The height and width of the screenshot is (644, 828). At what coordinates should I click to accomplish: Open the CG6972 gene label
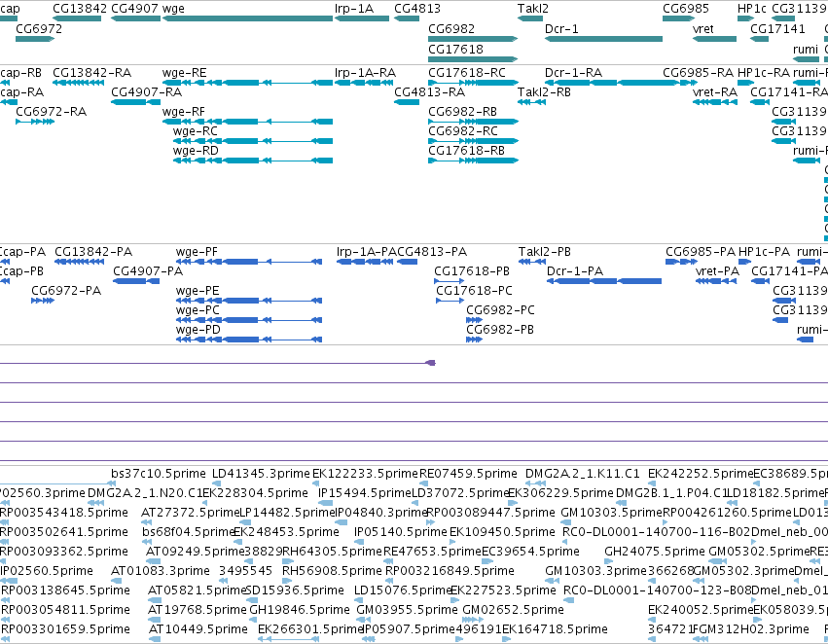click(39, 29)
